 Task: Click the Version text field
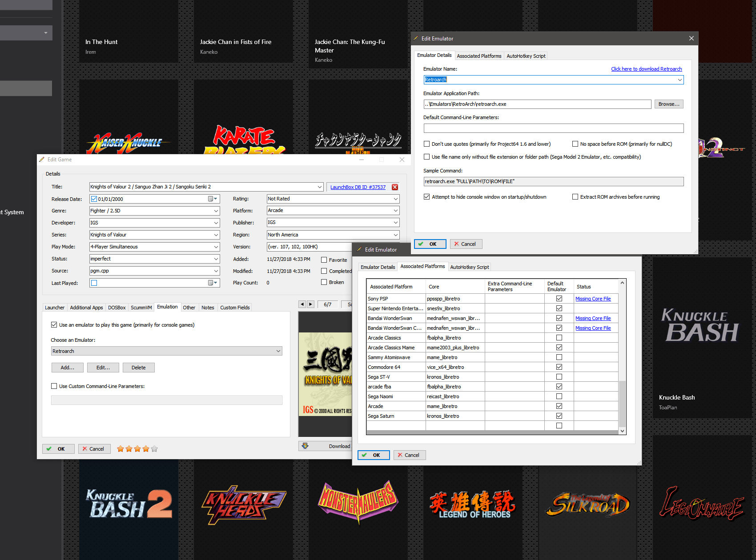pyautogui.click(x=310, y=247)
